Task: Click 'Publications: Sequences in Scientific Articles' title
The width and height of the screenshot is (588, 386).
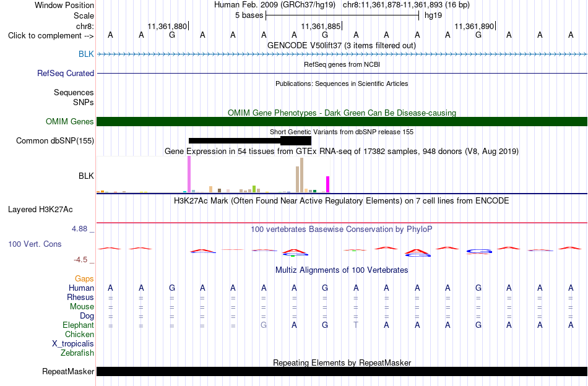Action: [342, 84]
